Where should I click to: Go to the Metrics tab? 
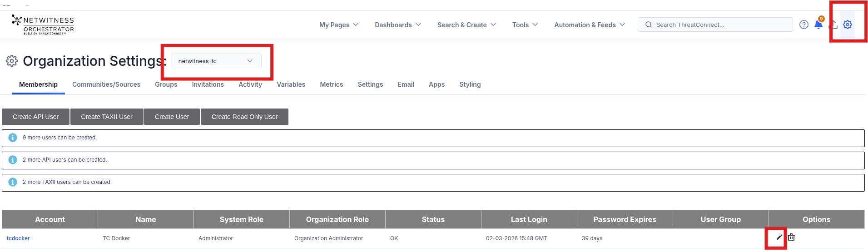332,84
